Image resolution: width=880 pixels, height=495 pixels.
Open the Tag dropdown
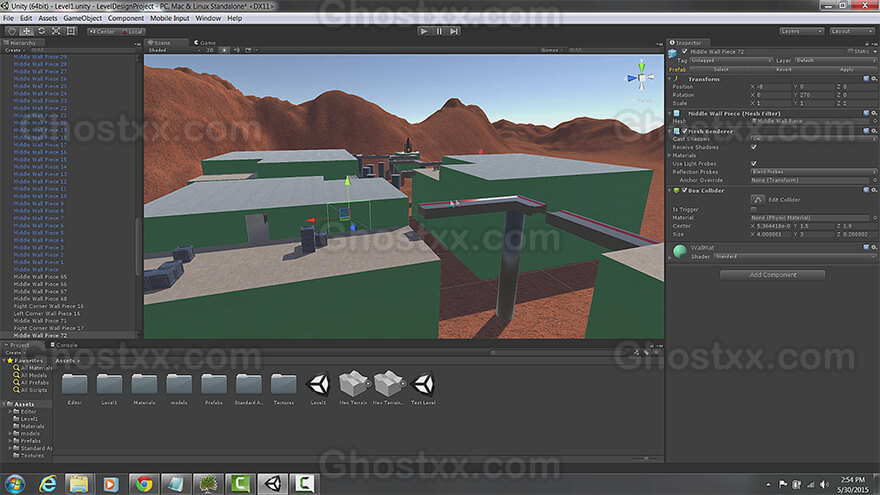pyautogui.click(x=731, y=61)
